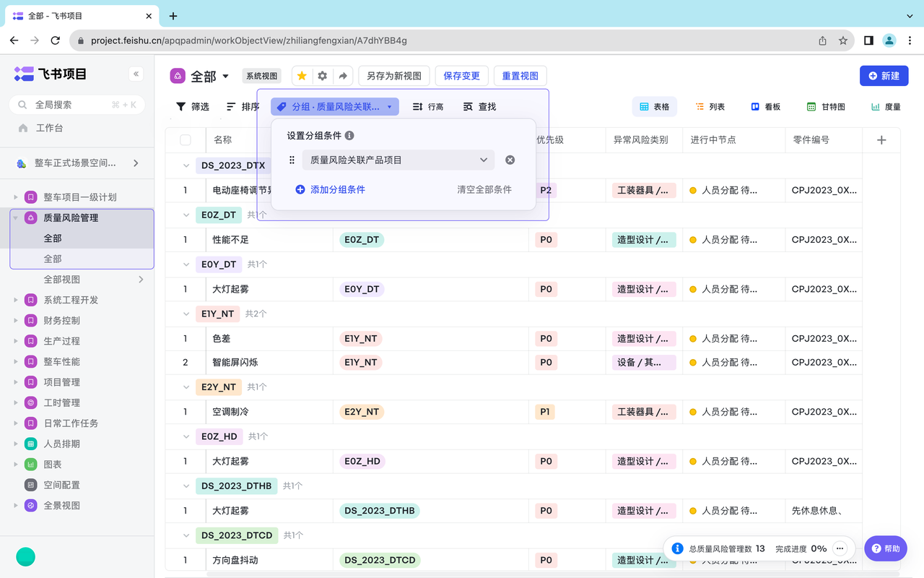The width and height of the screenshot is (924, 578).
Task: Open a new browser tab
Action: 173,16
